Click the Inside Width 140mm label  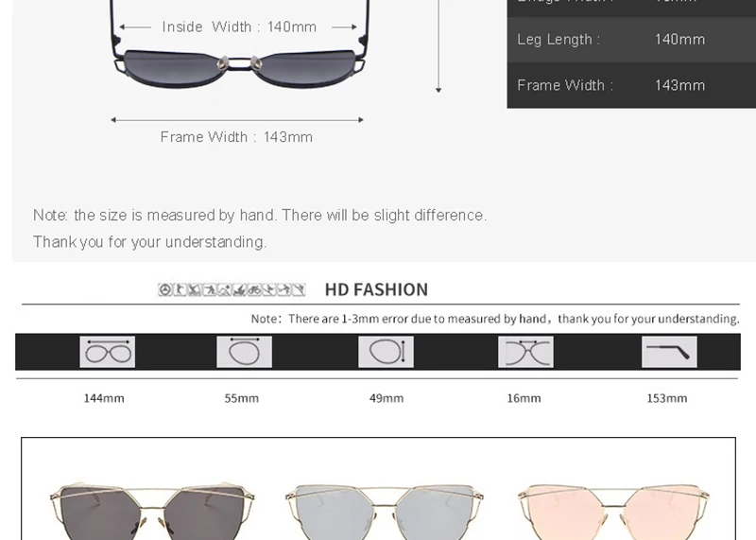click(239, 26)
